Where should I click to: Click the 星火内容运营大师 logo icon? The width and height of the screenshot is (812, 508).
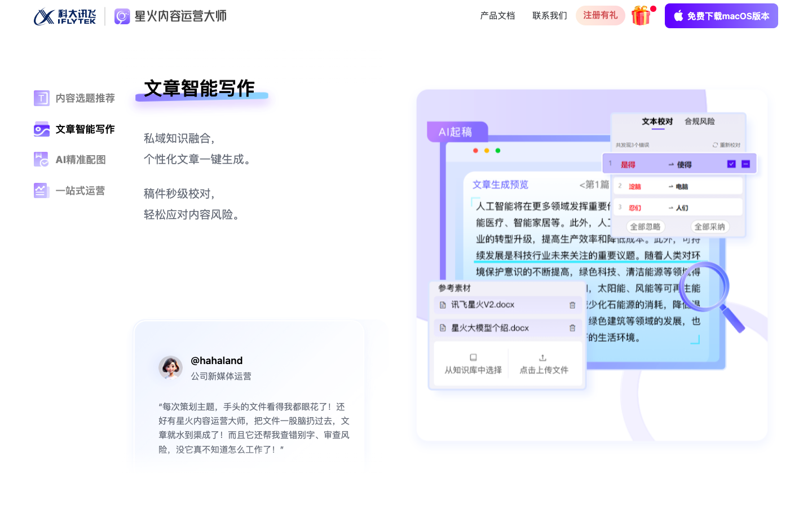coord(122,16)
